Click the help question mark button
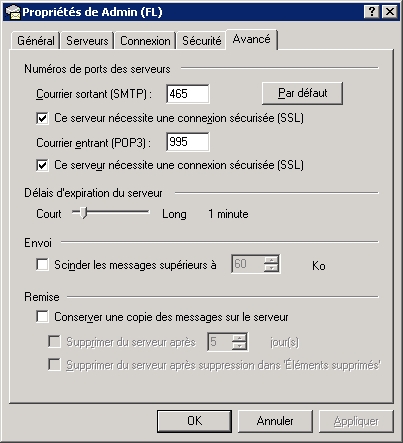Viewport: 403px width, 443px height. [x=371, y=12]
